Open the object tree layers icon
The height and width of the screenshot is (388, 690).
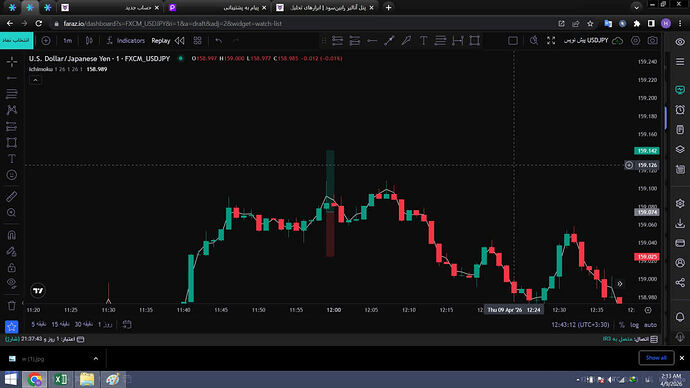pyautogui.click(x=680, y=150)
